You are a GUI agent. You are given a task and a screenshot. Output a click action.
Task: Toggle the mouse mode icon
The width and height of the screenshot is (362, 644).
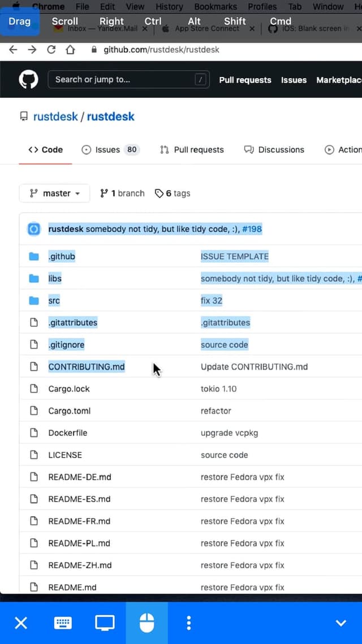(x=146, y=623)
